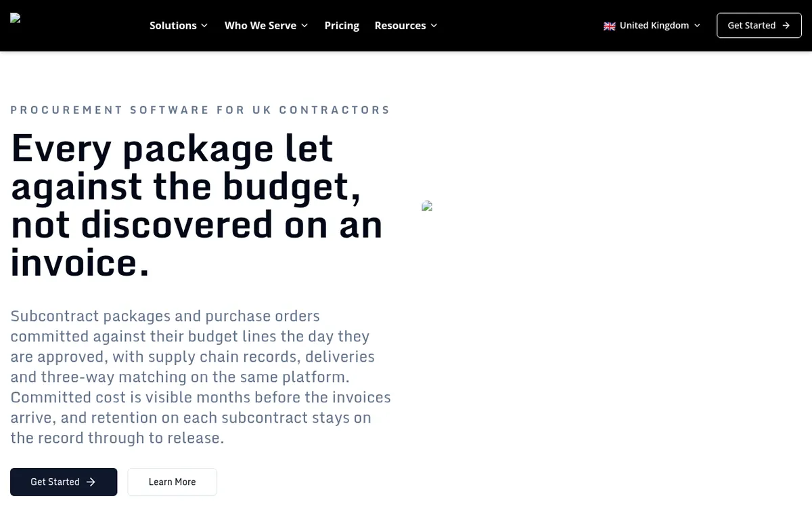Expand the Who We Serve chevron
The image size is (812, 508).
tap(304, 26)
